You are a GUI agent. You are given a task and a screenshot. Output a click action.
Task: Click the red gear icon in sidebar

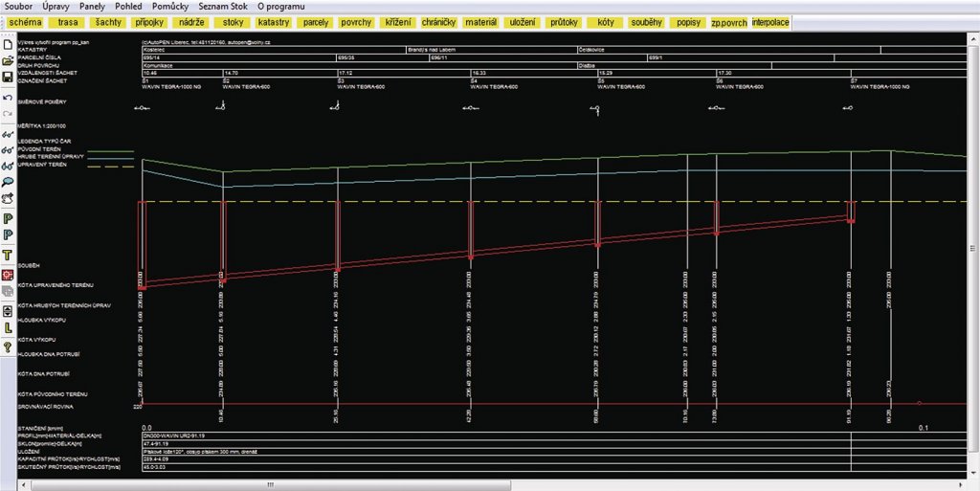pos(8,275)
